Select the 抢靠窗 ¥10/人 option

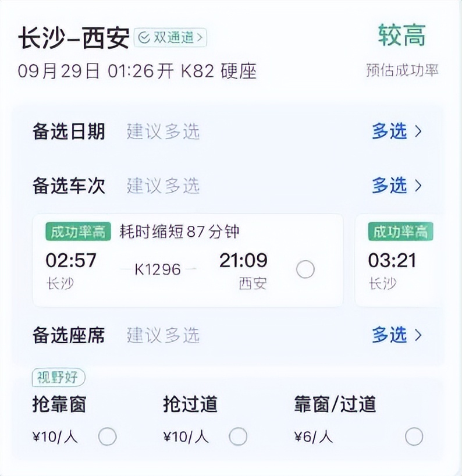pos(108,436)
